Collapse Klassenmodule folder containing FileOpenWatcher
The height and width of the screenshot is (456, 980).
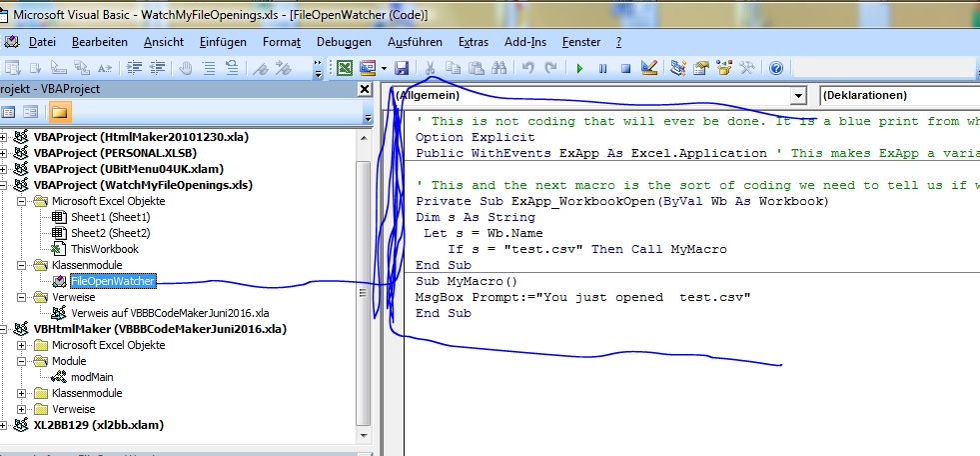(22, 265)
